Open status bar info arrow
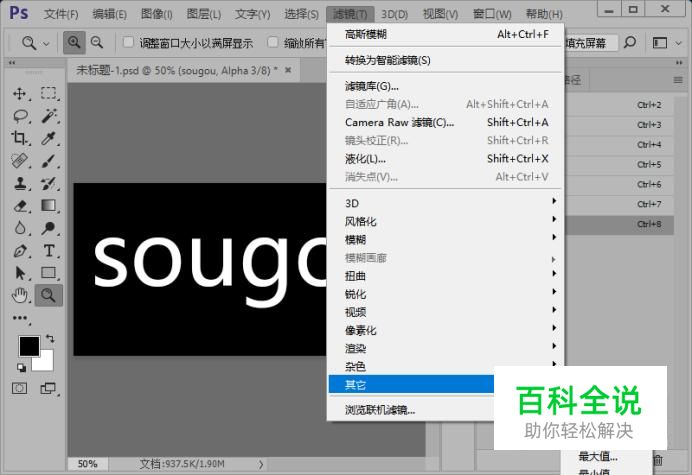 click(261, 464)
